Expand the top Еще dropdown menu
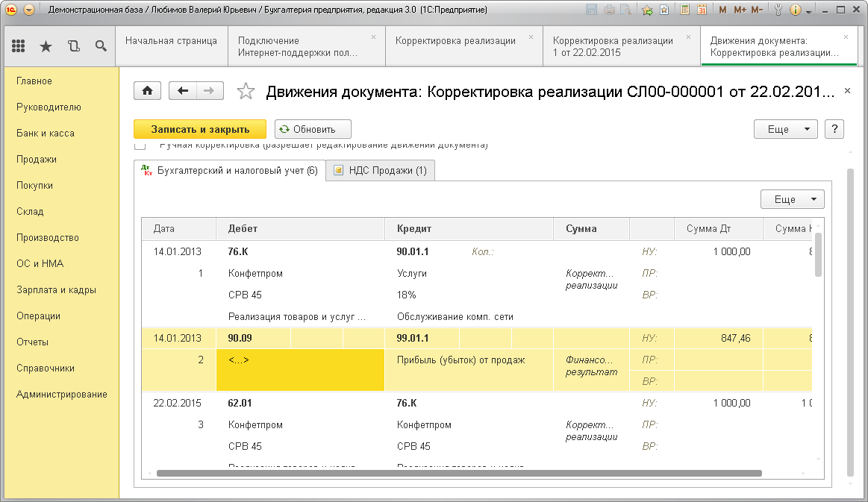This screenshot has width=868, height=502. click(785, 129)
